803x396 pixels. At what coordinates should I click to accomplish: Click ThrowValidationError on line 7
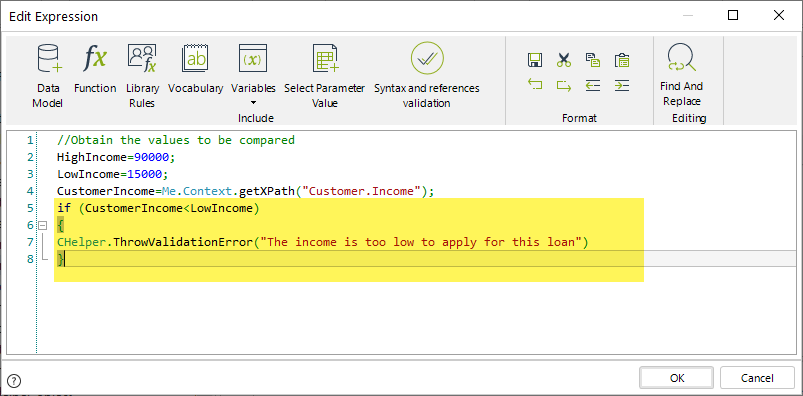183,242
